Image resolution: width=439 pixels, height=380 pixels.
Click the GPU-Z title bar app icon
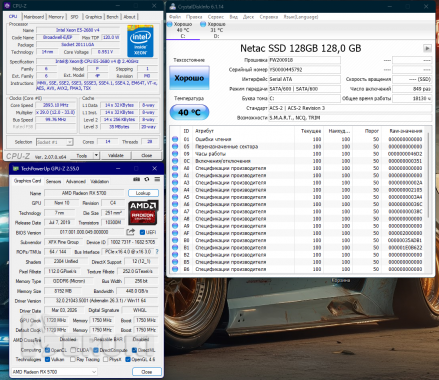point(15,169)
